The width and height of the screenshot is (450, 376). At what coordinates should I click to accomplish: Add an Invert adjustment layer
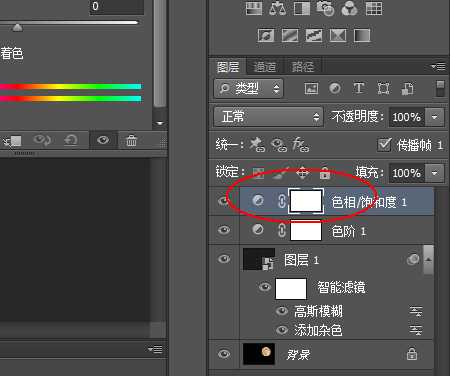pyautogui.click(x=266, y=35)
